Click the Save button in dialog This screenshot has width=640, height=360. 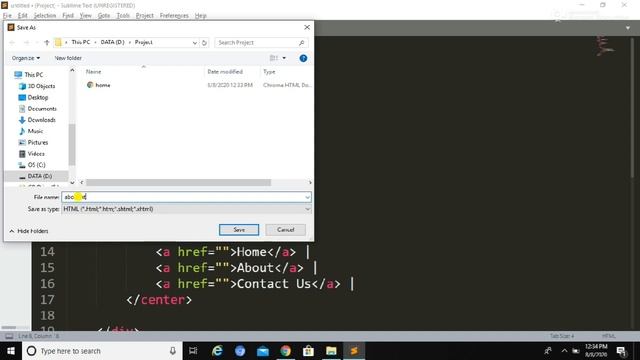point(239,230)
